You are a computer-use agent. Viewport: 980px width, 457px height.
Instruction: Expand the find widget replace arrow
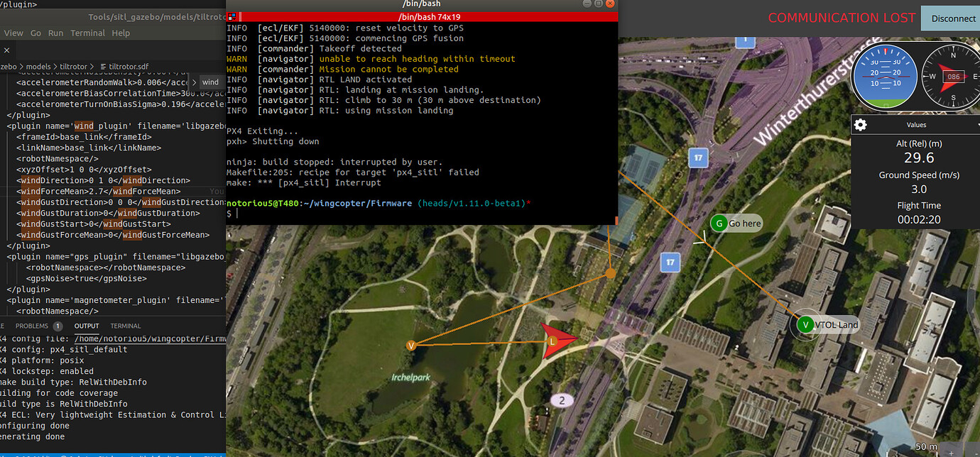pos(195,82)
